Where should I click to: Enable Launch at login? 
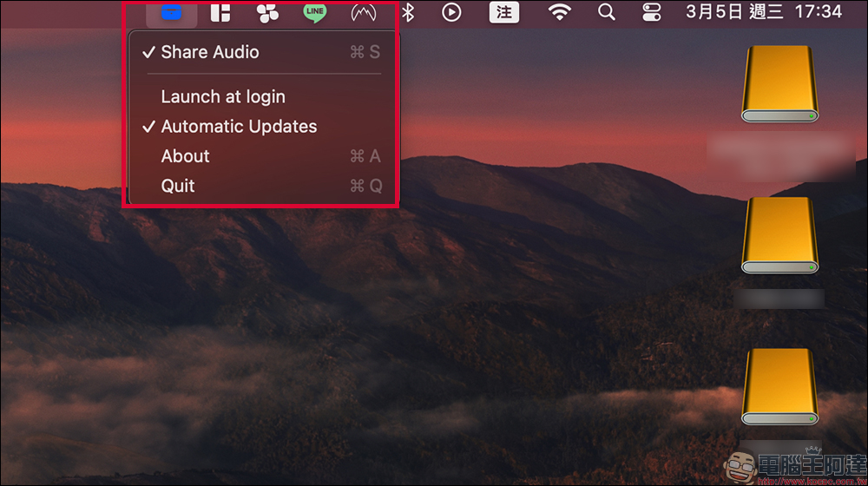223,97
